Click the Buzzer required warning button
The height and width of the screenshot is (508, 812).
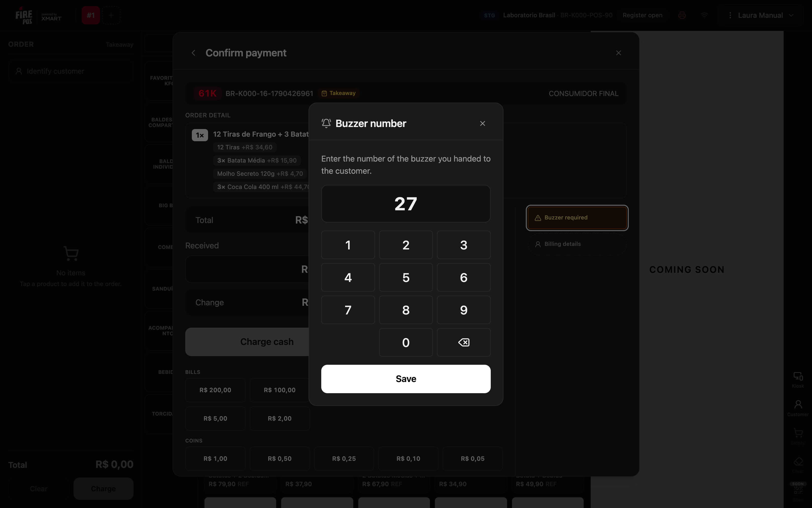[577, 218]
